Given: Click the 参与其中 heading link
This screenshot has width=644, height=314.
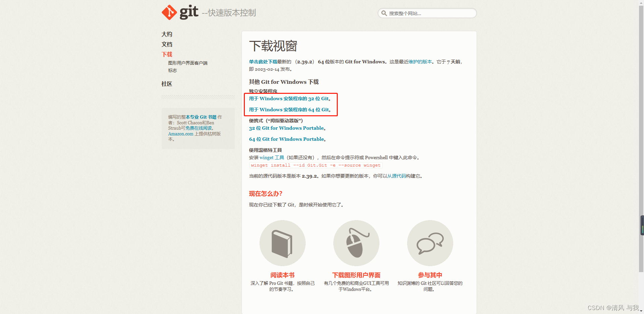Looking at the screenshot, I should point(430,275).
